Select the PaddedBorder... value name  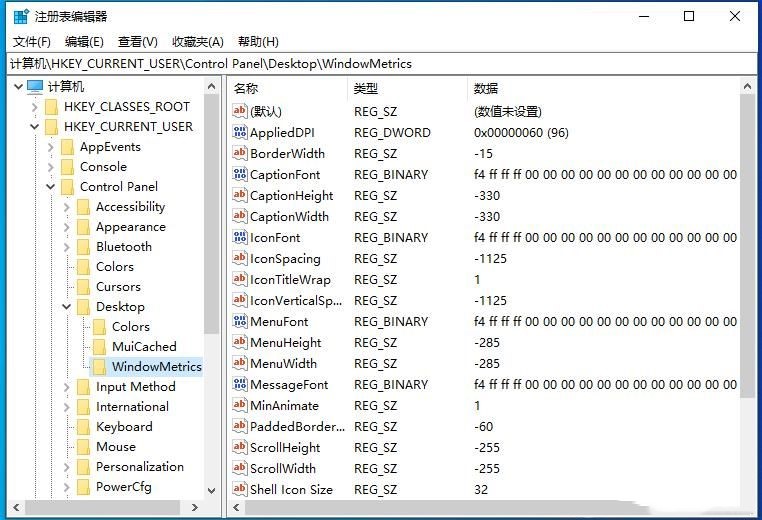click(x=297, y=427)
